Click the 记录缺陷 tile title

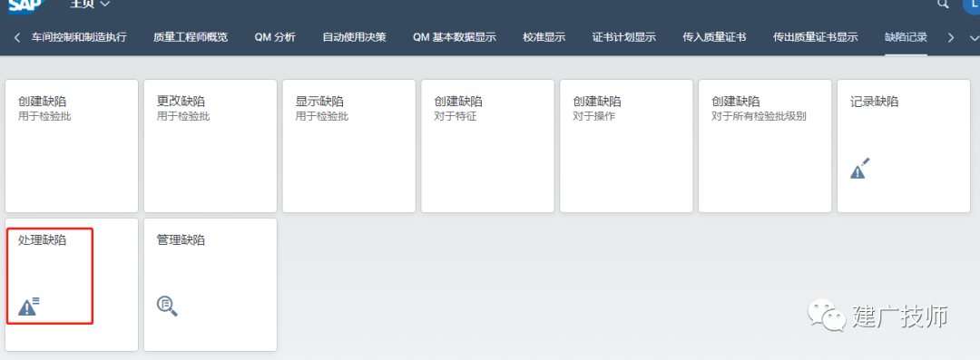(875, 102)
